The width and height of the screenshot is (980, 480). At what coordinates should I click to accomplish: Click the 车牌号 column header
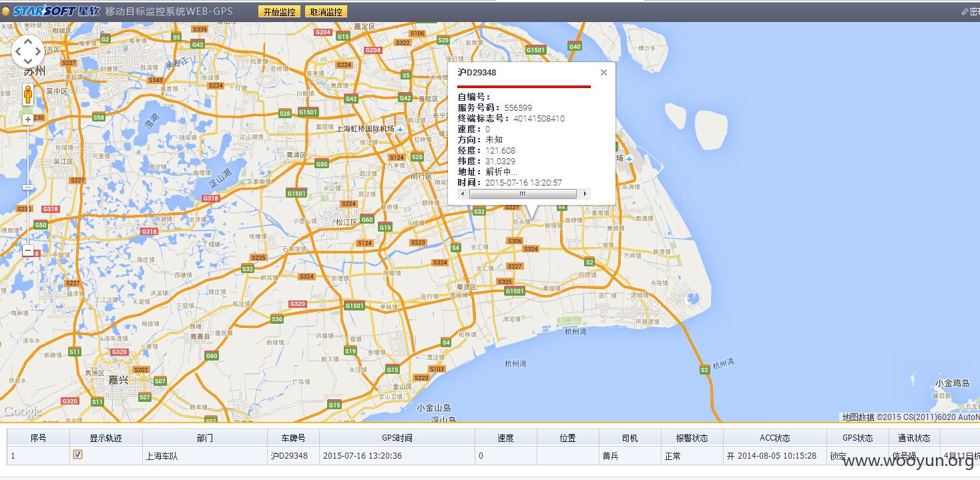293,438
